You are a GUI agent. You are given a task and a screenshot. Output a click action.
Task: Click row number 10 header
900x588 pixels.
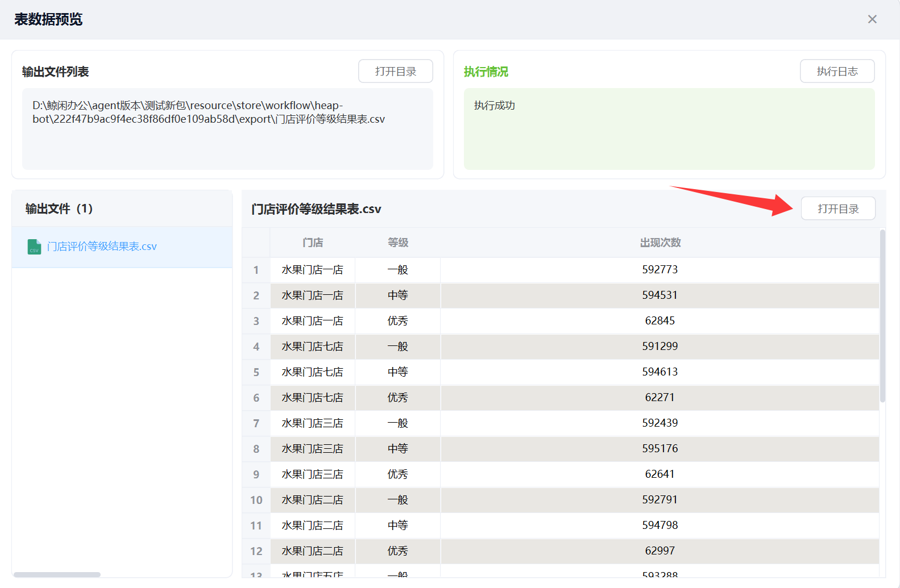256,500
